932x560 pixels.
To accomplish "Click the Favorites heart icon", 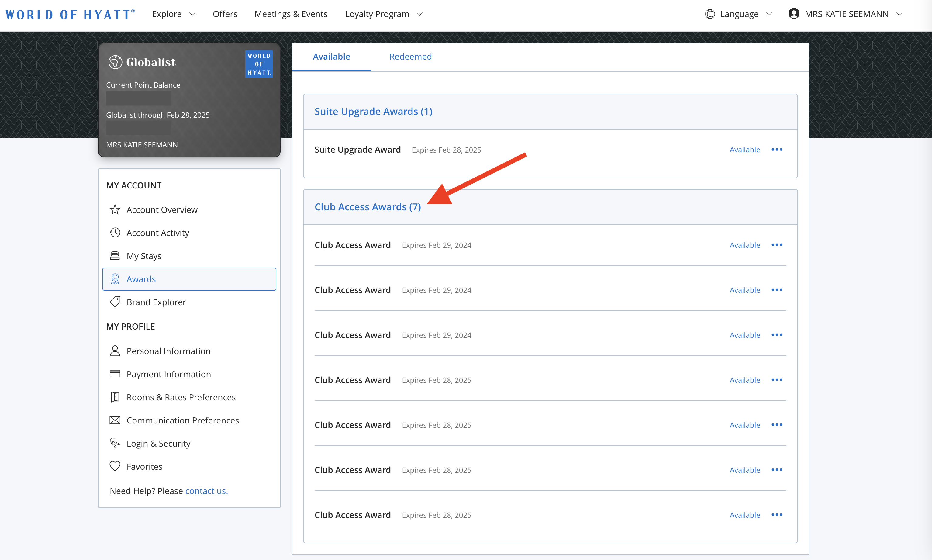I will 115,466.
